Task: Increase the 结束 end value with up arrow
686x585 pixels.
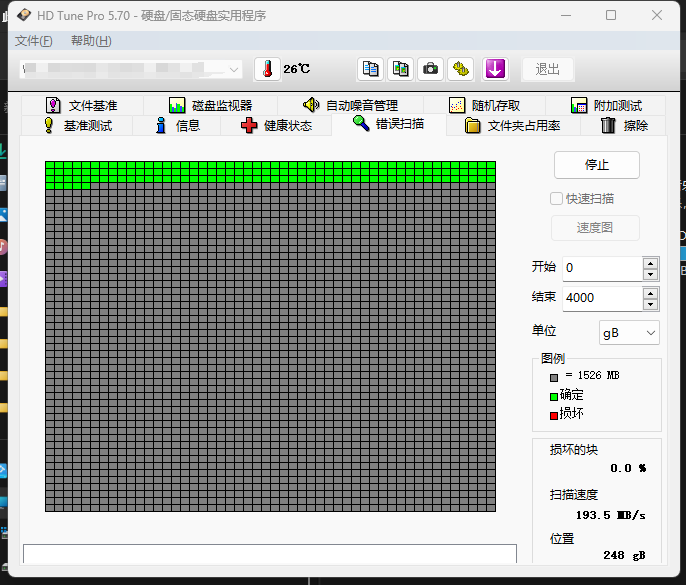Action: pos(651,293)
